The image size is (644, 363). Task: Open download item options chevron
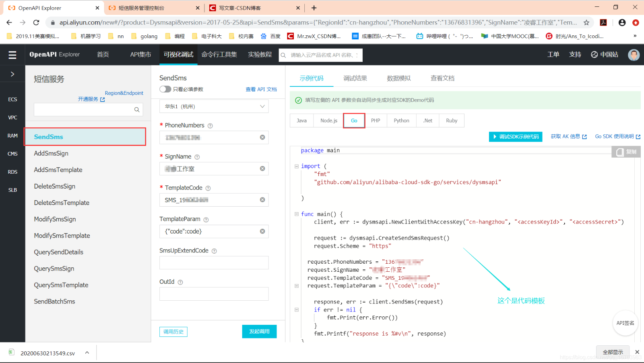coord(87,353)
